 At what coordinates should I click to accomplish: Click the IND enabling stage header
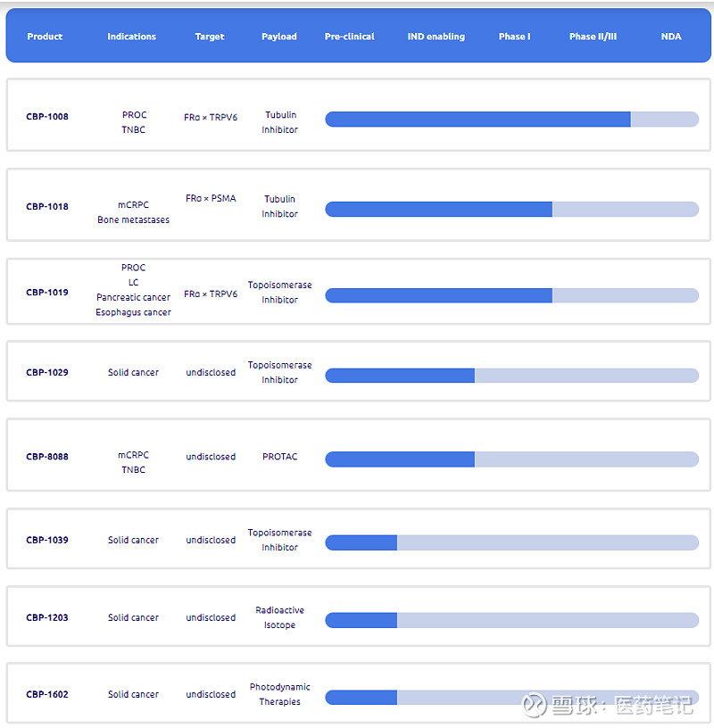[436, 37]
